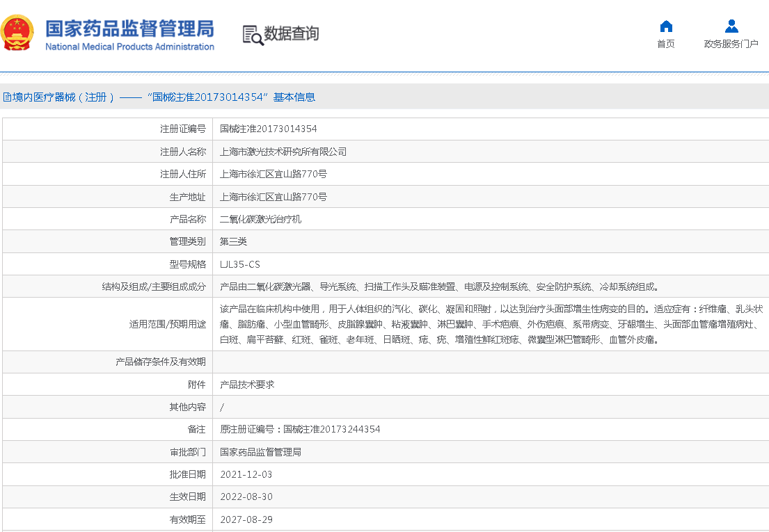Select the model value LJL35-CS
Viewport: 769px width, 532px height.
pyautogui.click(x=239, y=264)
